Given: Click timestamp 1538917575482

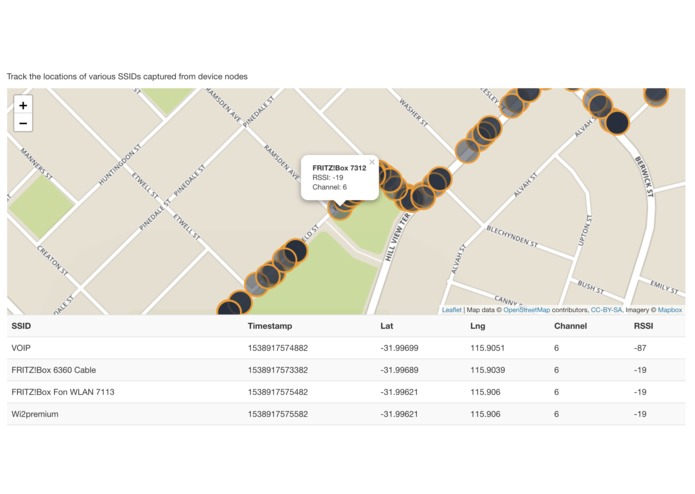Looking at the screenshot, I should (x=277, y=392).
